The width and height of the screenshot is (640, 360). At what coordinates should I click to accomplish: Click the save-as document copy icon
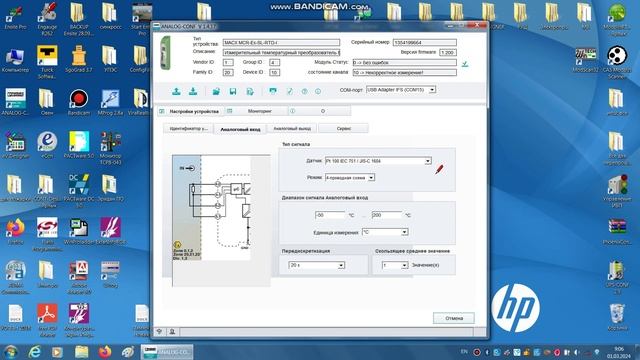(250, 91)
